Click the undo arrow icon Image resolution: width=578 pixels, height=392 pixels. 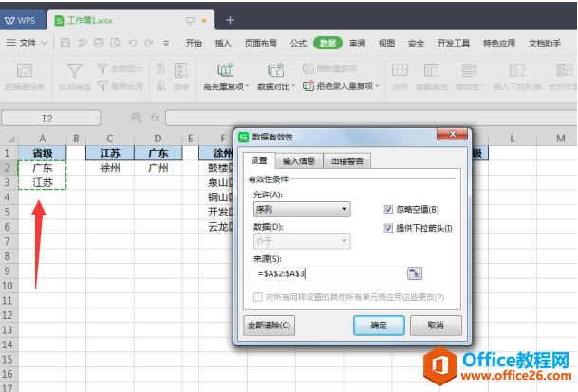tap(132, 43)
